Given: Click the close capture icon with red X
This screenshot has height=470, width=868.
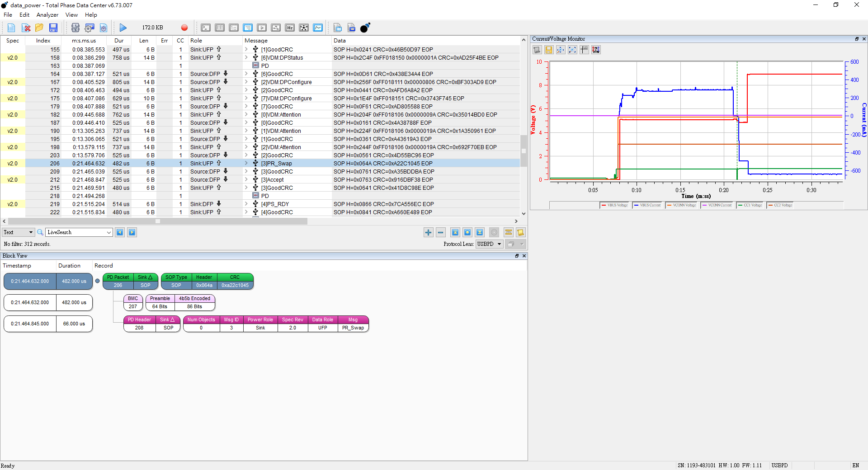Looking at the screenshot, I should tap(26, 28).
